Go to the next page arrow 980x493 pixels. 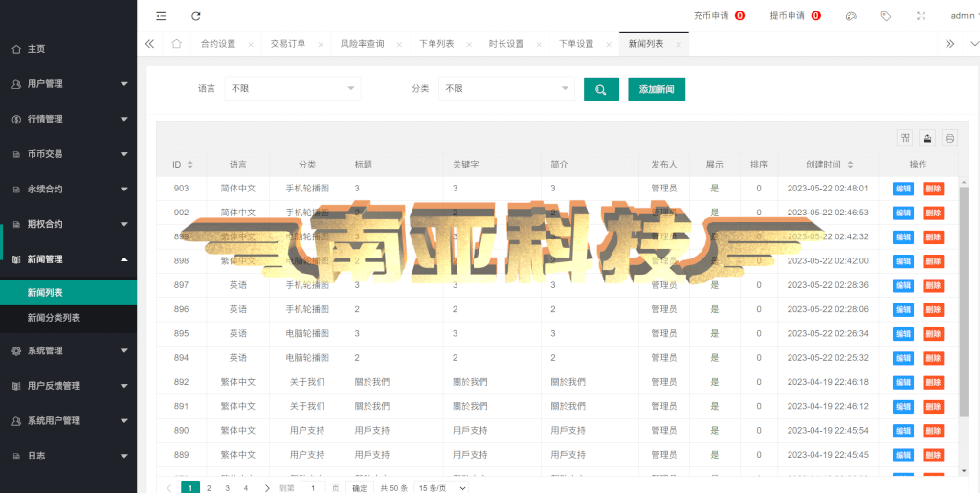(268, 488)
